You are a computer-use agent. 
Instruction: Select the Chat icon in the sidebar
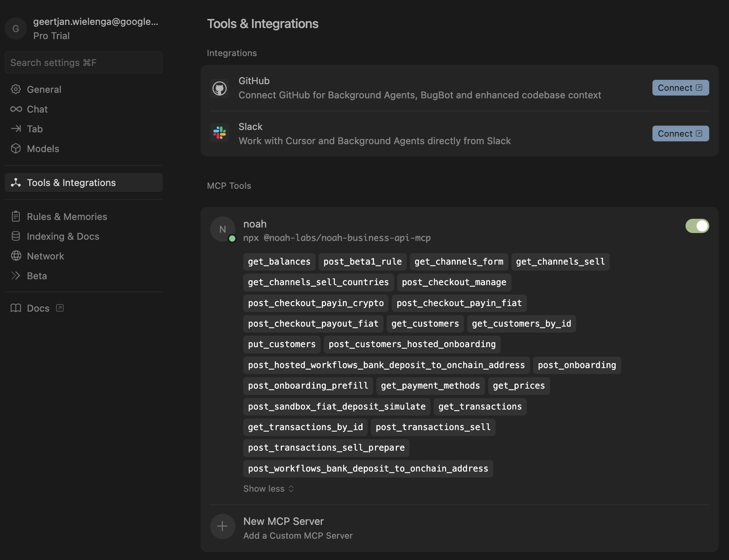pos(16,109)
